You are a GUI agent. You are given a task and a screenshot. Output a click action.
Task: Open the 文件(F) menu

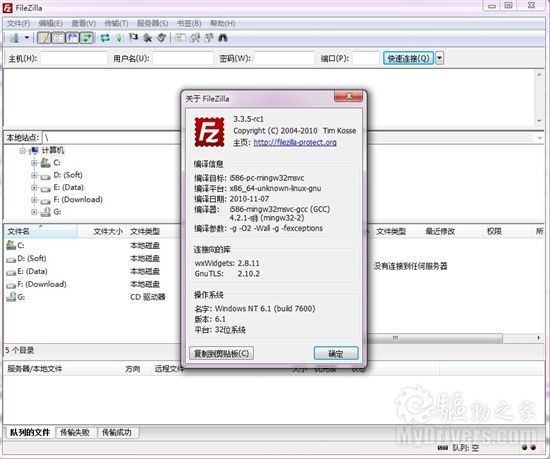click(18, 23)
